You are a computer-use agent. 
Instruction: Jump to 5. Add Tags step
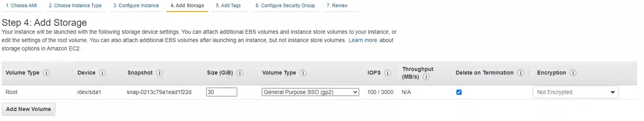click(x=228, y=6)
